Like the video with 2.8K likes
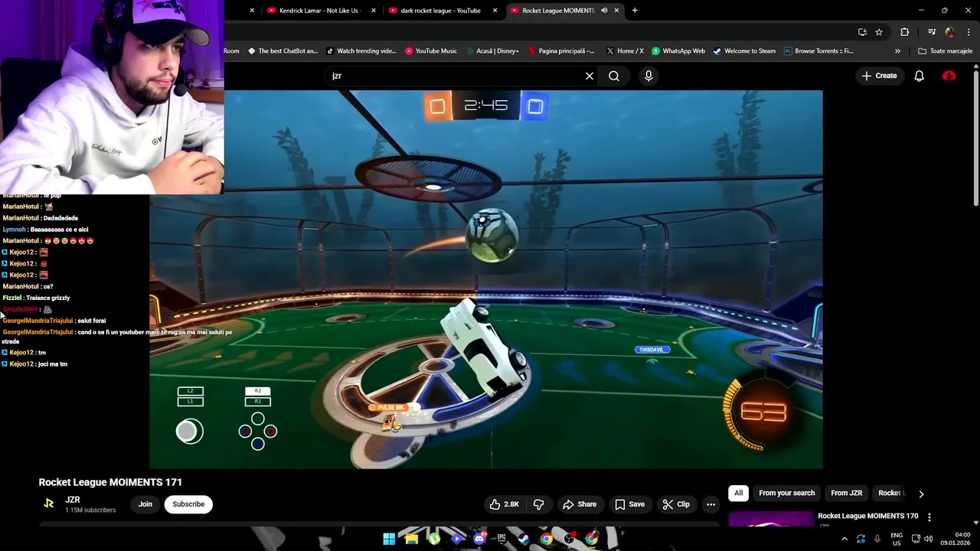The width and height of the screenshot is (980, 551). (505, 504)
